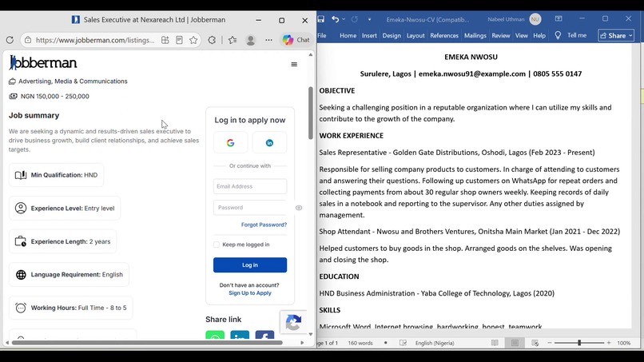Click the Email Address field
The image size is (644, 362).
pyautogui.click(x=250, y=186)
